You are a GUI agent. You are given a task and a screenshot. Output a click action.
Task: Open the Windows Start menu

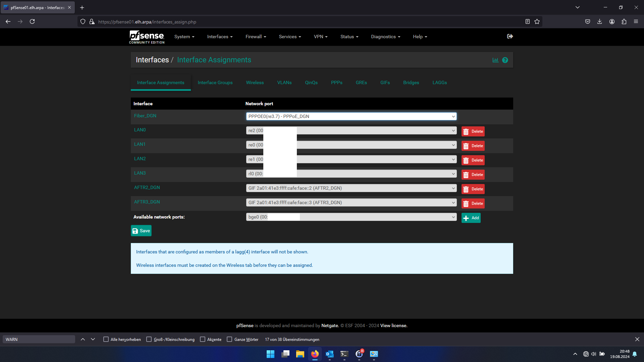[270, 354]
